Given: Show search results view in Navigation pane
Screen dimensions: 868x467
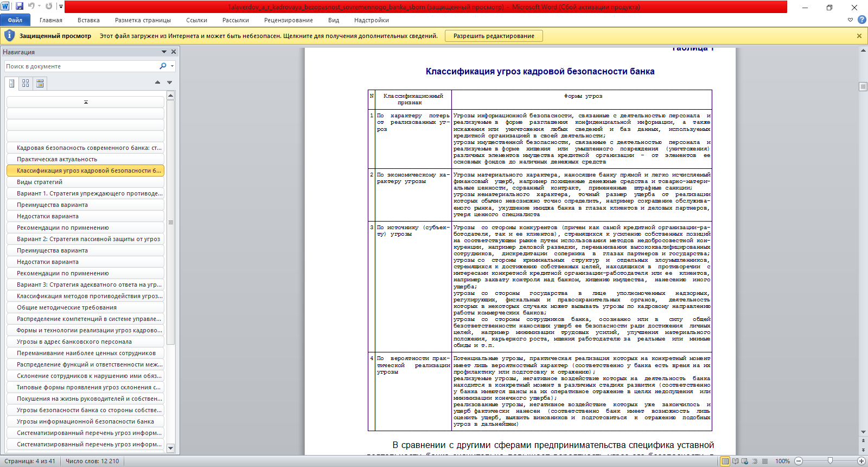Looking at the screenshot, I should coord(40,83).
